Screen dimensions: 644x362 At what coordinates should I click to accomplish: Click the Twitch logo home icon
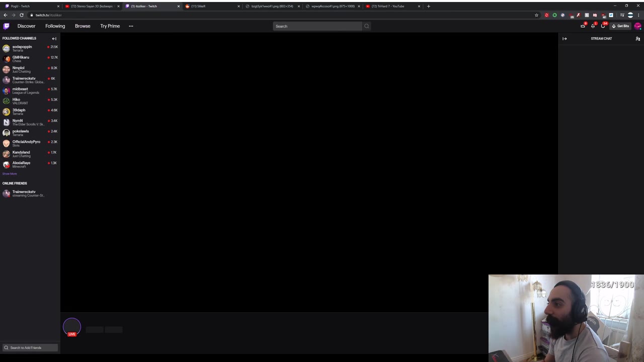pos(6,26)
